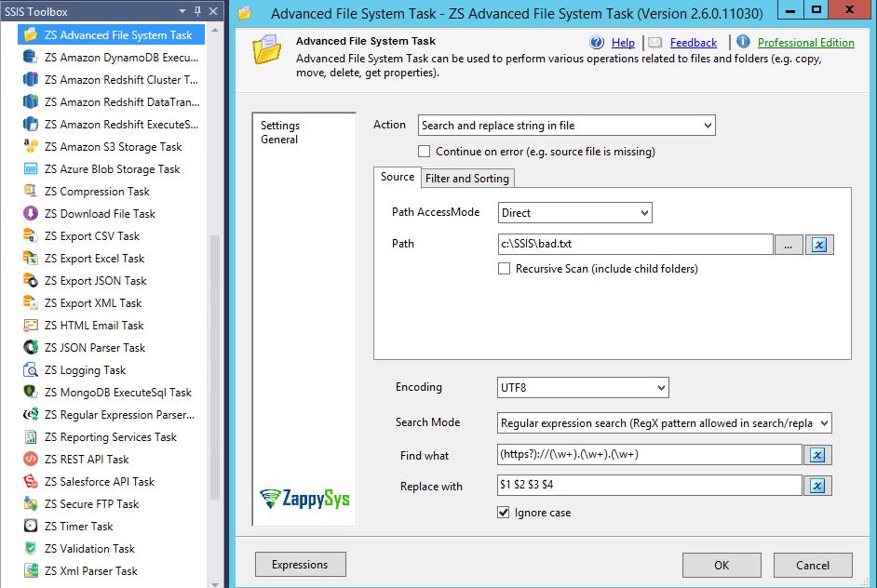Open the Feedback link
This screenshot has width=877, height=588.
[x=694, y=43]
